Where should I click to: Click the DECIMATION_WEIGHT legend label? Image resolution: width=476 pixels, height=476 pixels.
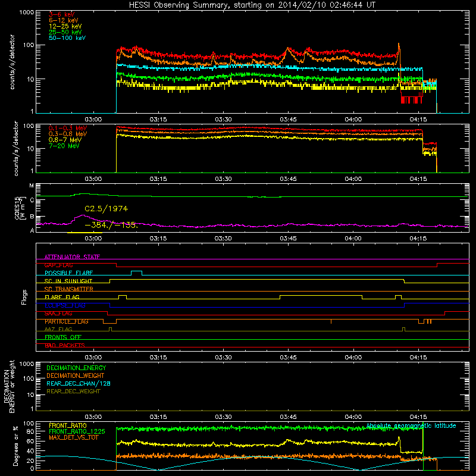[x=75, y=375]
